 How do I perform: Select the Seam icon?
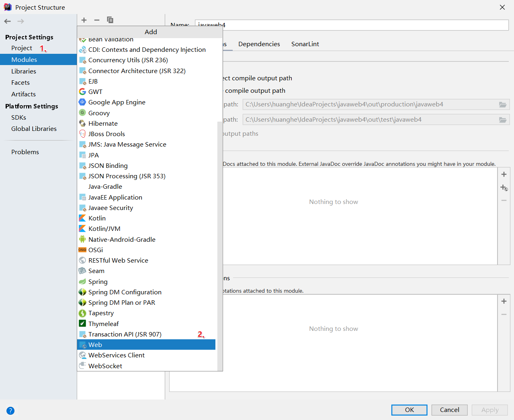[82, 271]
